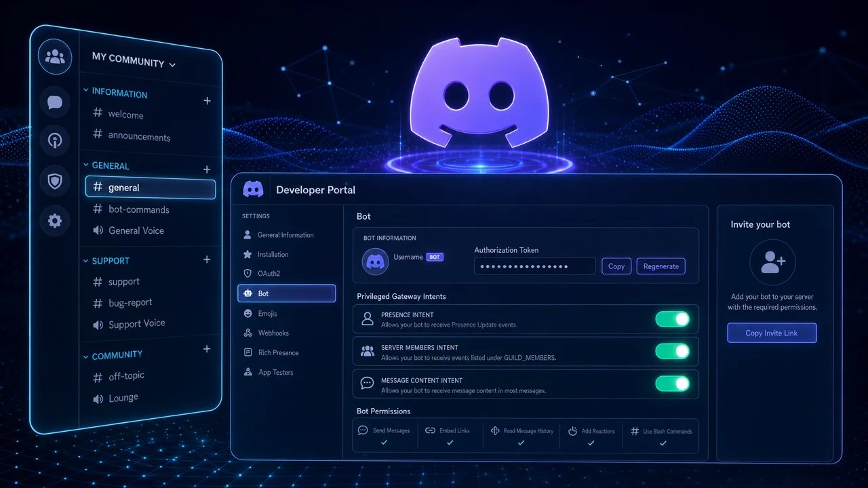Toggle the Use Slash Commands checkmark
Viewport: 868px width, 488px height.
tap(663, 443)
